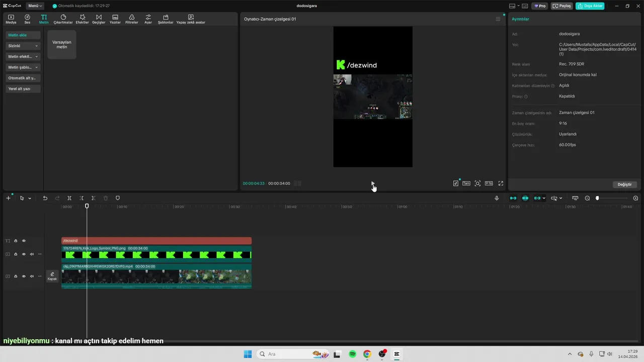Select Metin ekle in the sidebar
This screenshot has height=362, width=644.
pos(23,35)
